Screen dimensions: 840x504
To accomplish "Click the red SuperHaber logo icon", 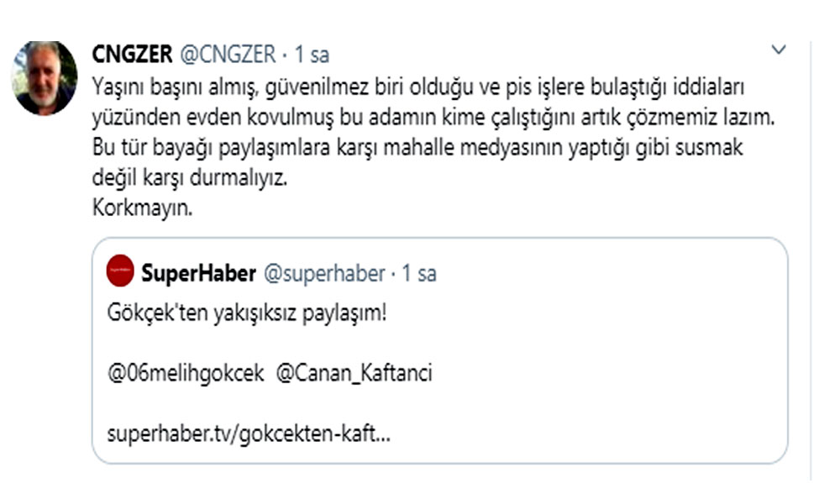I will click(121, 272).
